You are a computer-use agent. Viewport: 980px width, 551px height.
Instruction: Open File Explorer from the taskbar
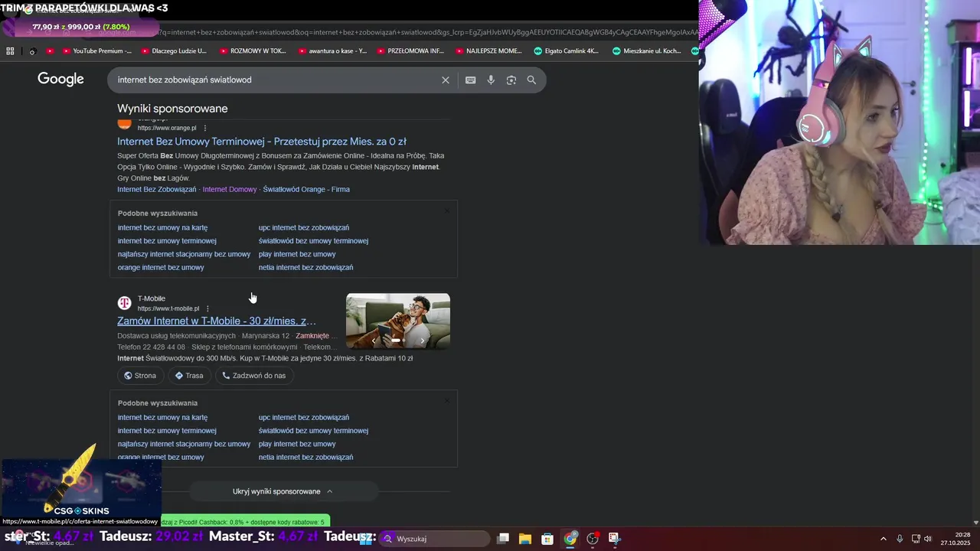[525, 539]
